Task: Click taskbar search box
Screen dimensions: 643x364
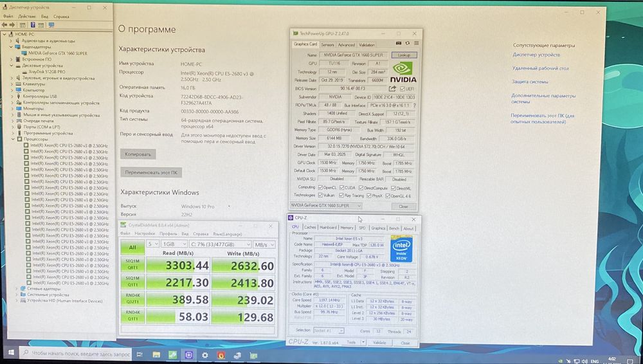Action: tap(75, 353)
